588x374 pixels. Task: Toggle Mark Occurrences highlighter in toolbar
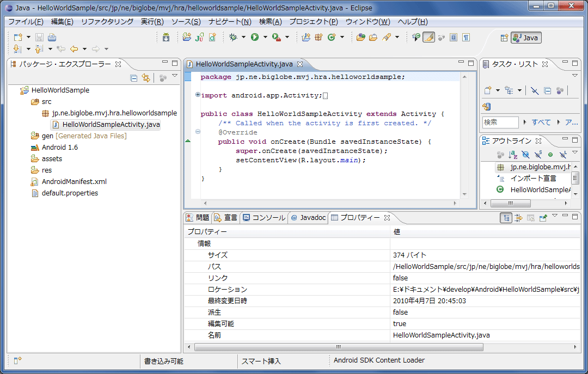(x=428, y=37)
